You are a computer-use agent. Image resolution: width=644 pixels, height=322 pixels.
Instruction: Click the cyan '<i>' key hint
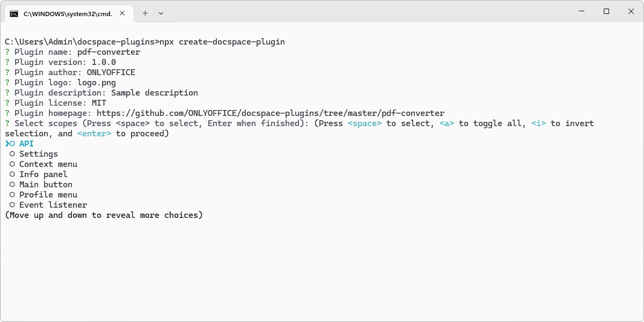(538, 123)
